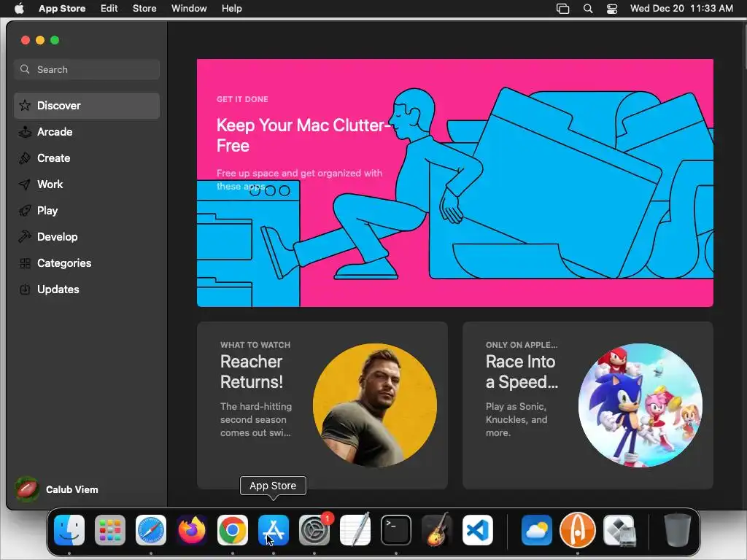
Task: Open the orange compass app in the Dock
Action: tap(578, 530)
